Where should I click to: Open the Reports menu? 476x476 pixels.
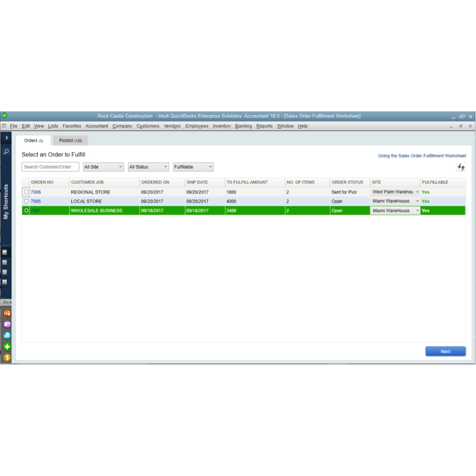(x=264, y=126)
